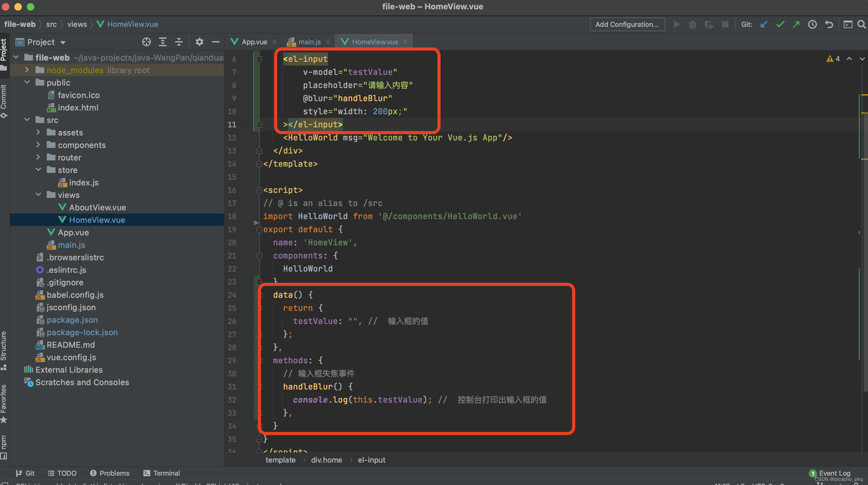Click the Git commit checkmark icon
Image resolution: width=868 pixels, height=485 pixels.
pyautogui.click(x=780, y=24)
